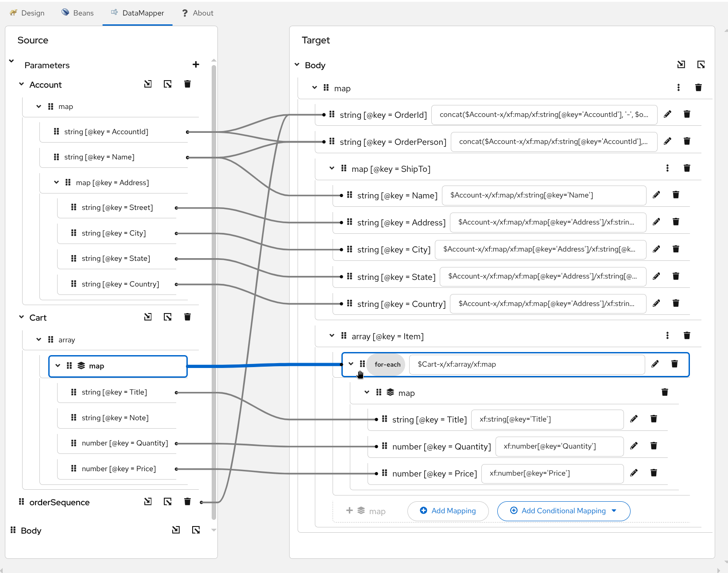Detach the schema from the source Body
Screen dimensions: 728x573
196,530
